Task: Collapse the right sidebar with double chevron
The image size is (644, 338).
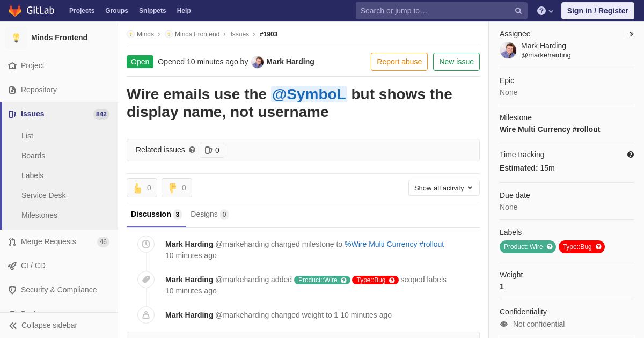Action: (x=631, y=34)
